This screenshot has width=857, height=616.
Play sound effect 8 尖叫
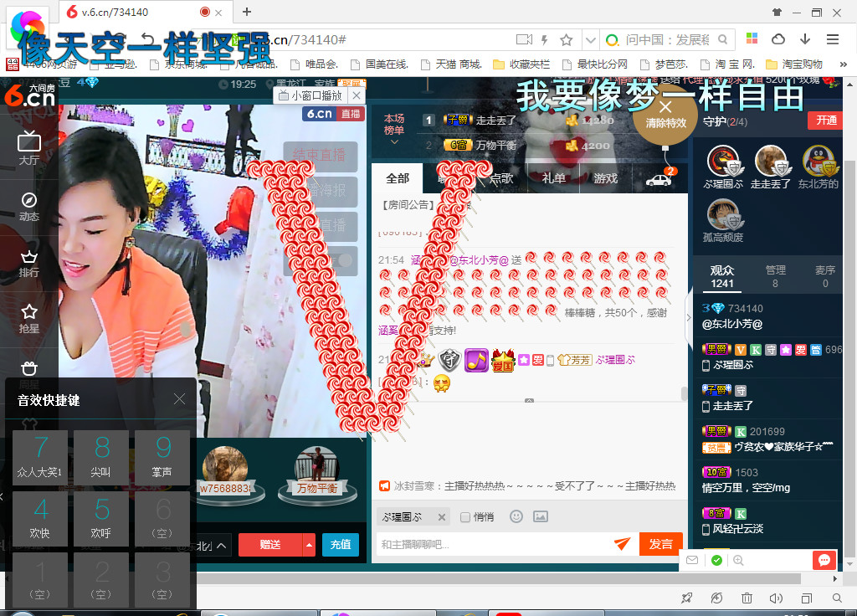101,457
